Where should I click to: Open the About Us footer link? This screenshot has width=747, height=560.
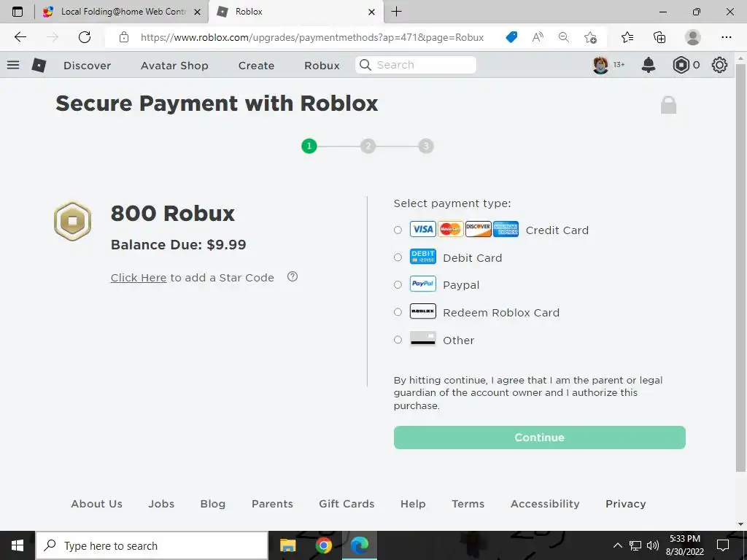[x=97, y=503]
